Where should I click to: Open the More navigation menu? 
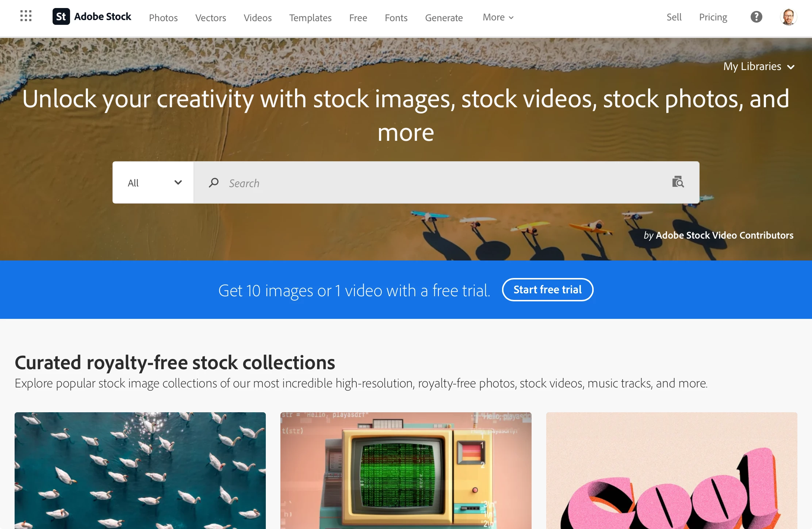(498, 17)
